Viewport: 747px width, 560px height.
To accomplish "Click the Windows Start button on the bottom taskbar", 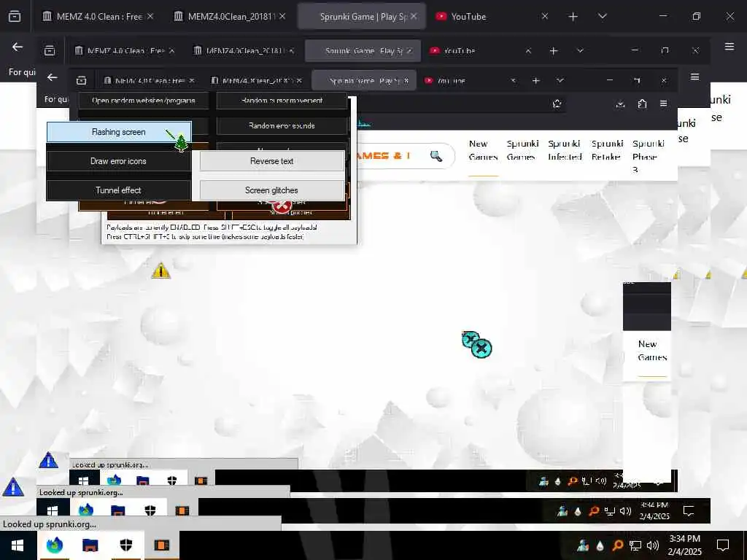I will [x=18, y=545].
